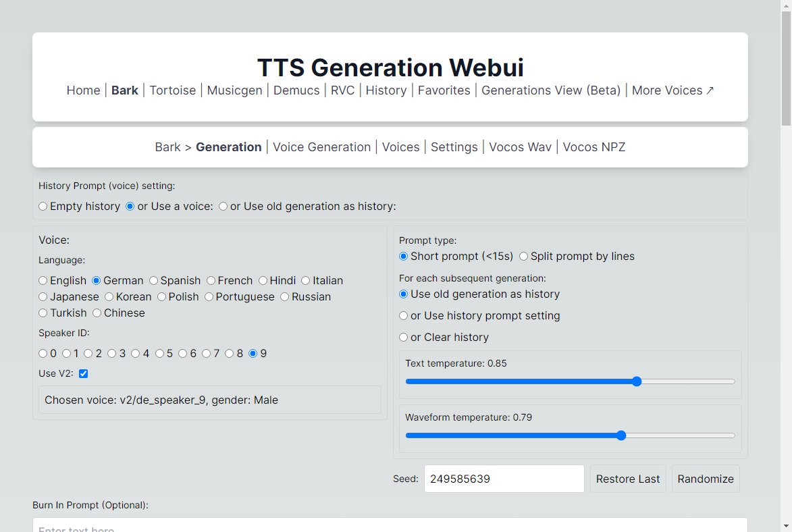The height and width of the screenshot is (532, 792).
Task: Open Generations View (Beta)
Action: (x=551, y=90)
